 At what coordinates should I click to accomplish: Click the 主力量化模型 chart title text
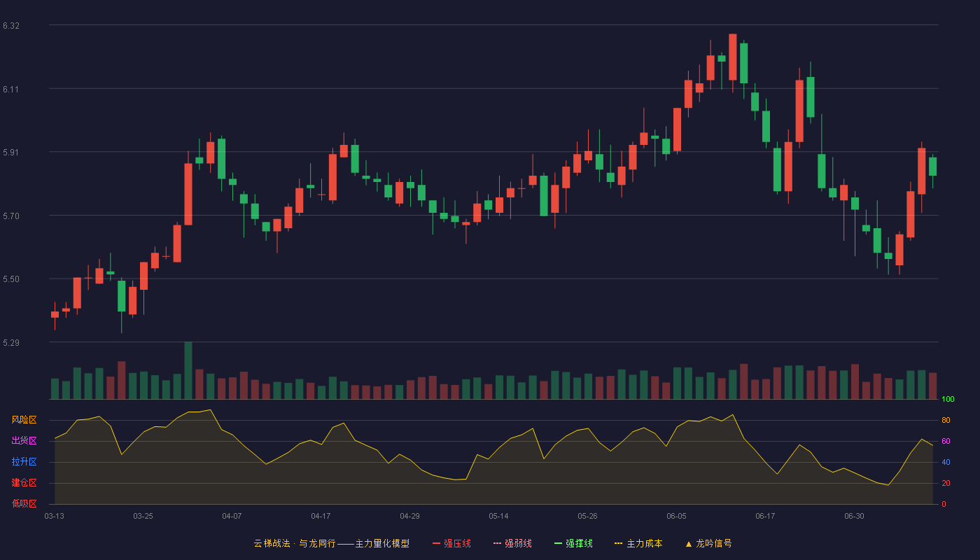382,543
